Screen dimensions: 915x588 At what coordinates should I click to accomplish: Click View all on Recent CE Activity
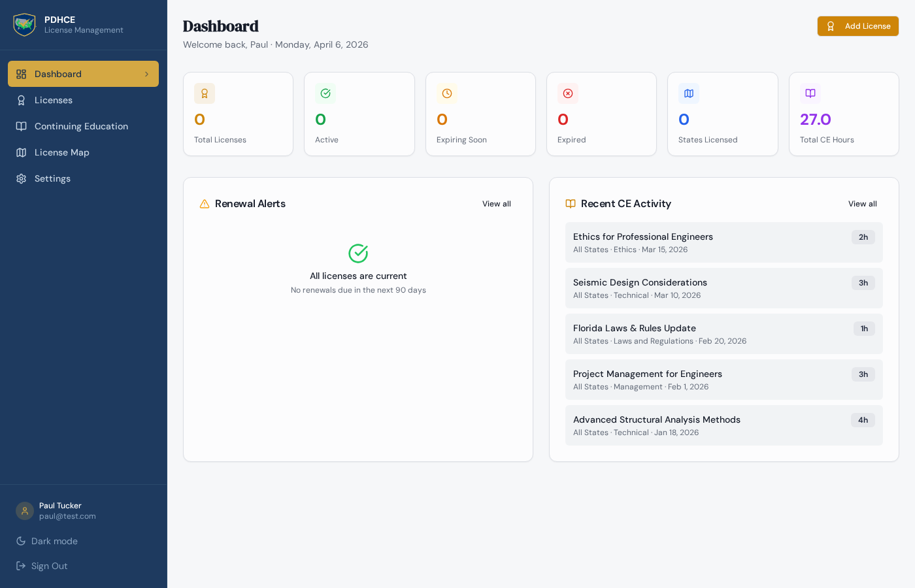(862, 203)
